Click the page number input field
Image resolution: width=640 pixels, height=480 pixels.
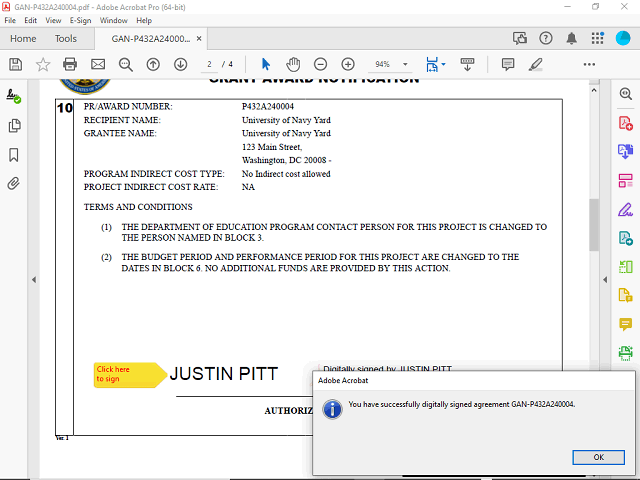tap(210, 64)
